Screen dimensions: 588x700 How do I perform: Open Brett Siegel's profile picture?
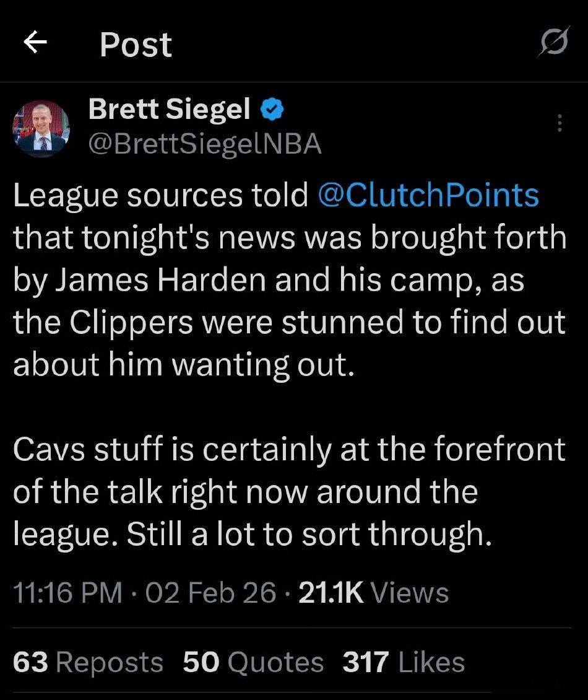[x=41, y=128]
